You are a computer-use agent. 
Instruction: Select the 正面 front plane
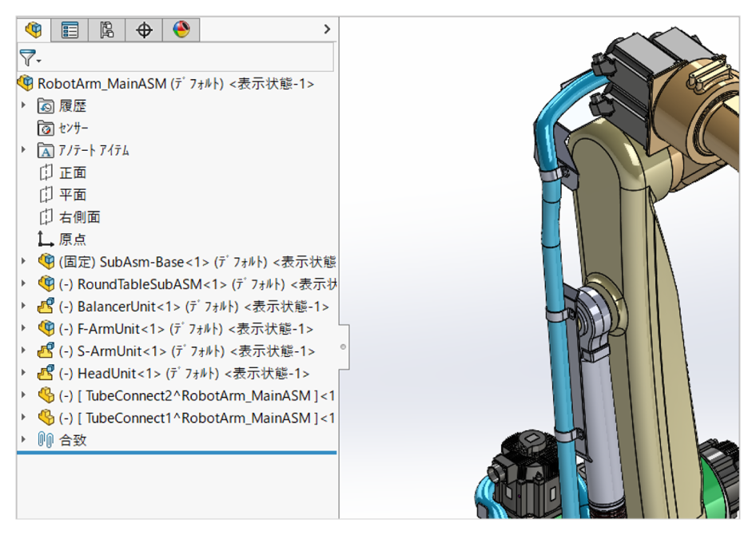pos(72,172)
